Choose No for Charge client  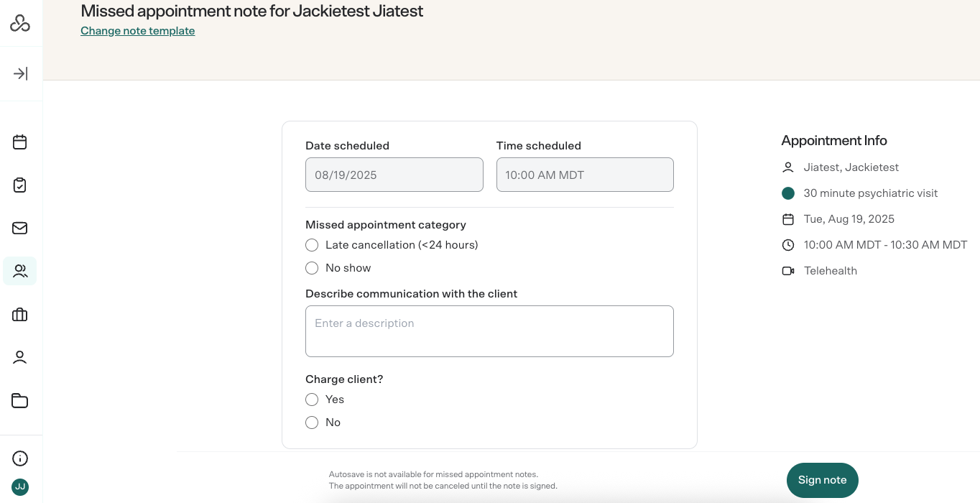312,423
